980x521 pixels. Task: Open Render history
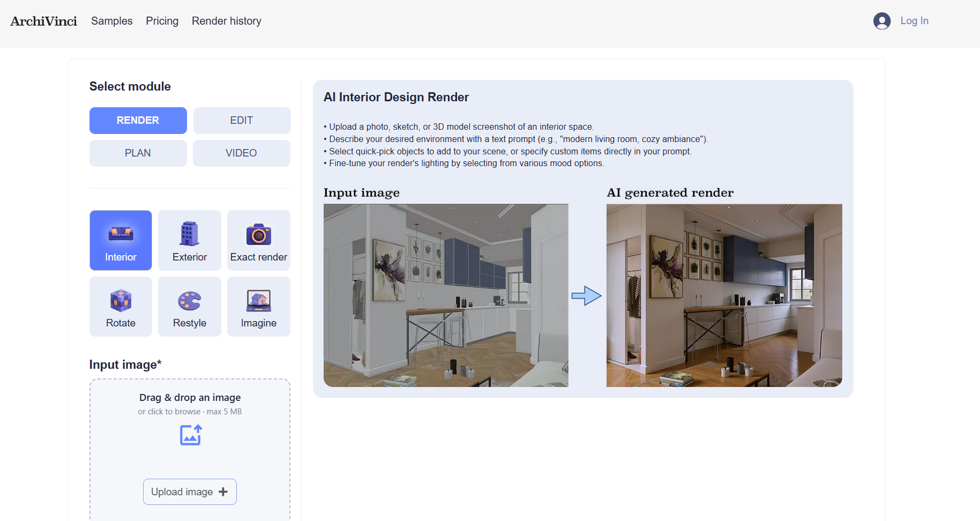[227, 21]
